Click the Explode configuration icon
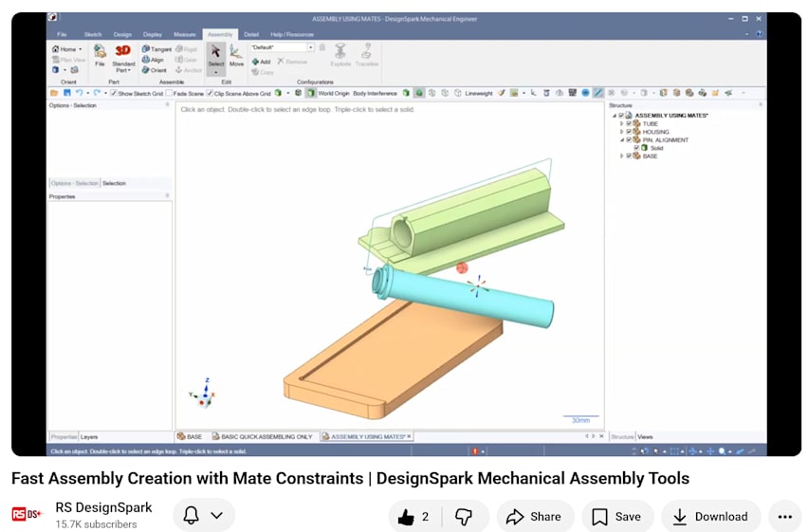The image size is (808, 532). click(340, 55)
